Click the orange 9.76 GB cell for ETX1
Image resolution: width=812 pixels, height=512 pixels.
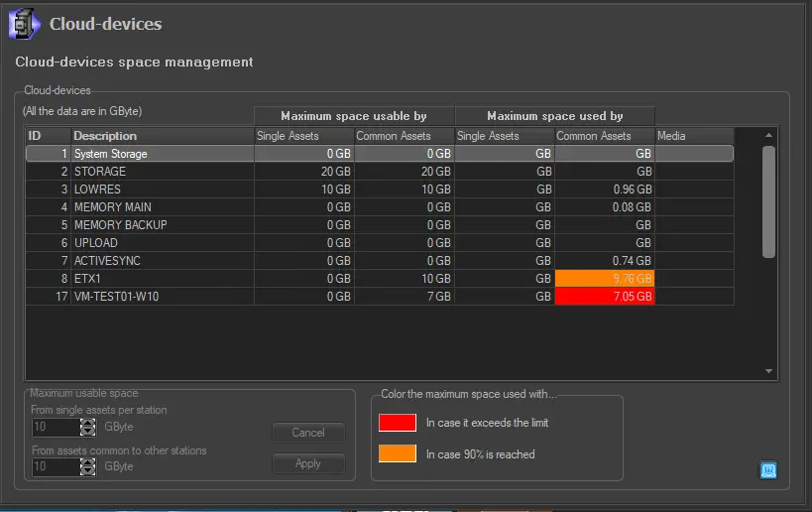pyautogui.click(x=604, y=279)
